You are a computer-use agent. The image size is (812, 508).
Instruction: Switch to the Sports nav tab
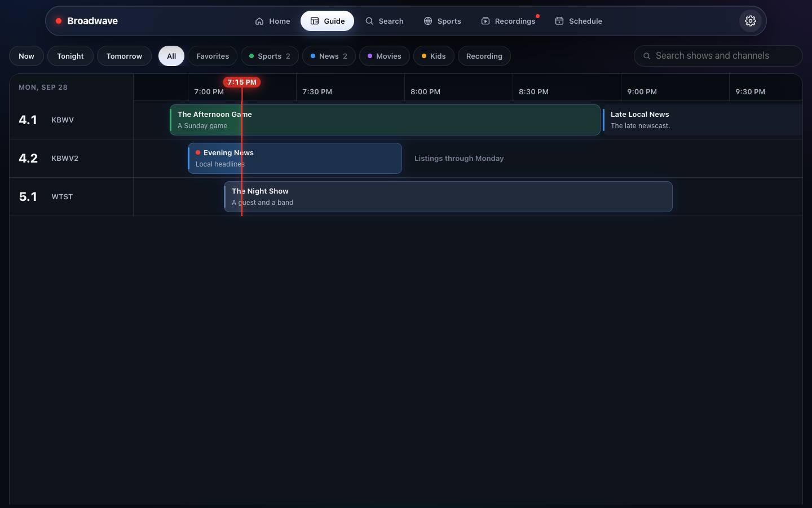(x=442, y=21)
